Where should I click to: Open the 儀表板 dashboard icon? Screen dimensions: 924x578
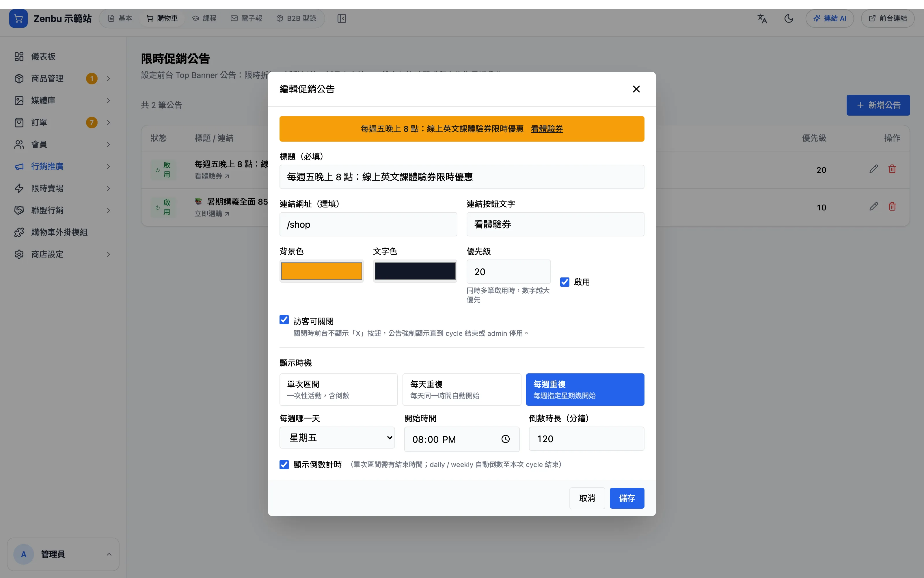click(19, 57)
